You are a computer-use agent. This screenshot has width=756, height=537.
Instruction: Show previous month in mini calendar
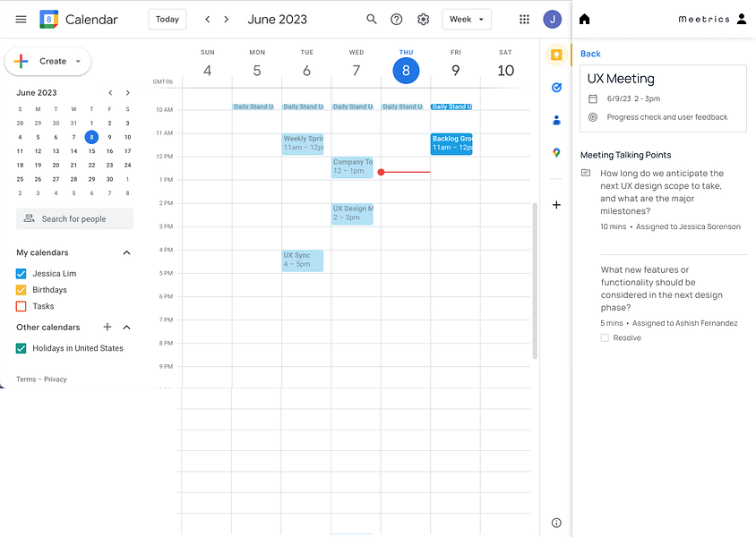click(110, 92)
